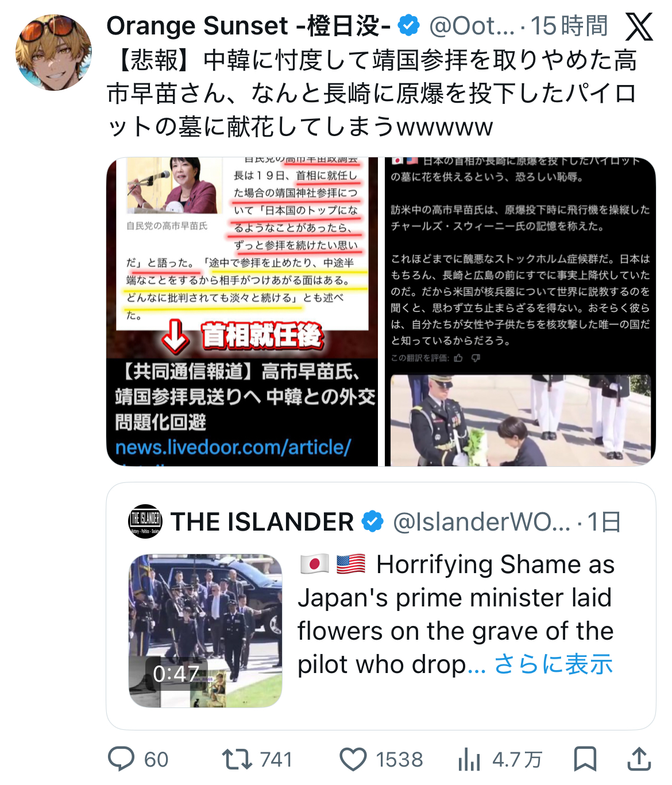Viewport: 672px width, 785px height.
Task: Like the post with heart icon
Action: [353, 759]
